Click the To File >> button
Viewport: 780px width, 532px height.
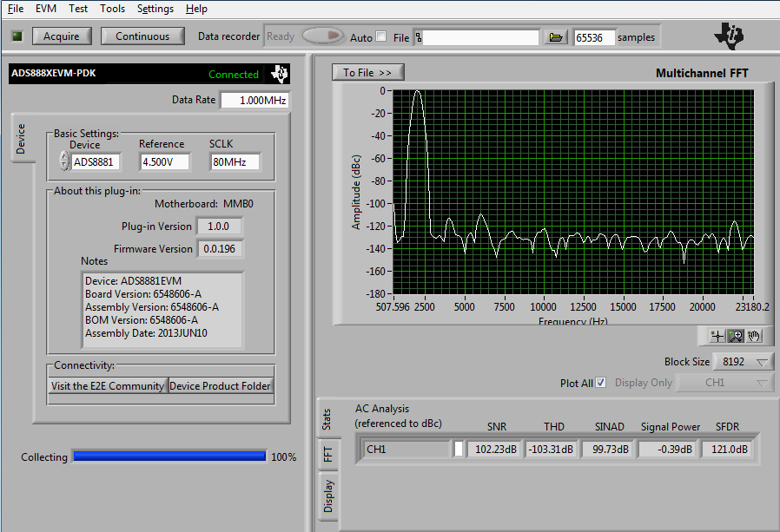click(367, 73)
